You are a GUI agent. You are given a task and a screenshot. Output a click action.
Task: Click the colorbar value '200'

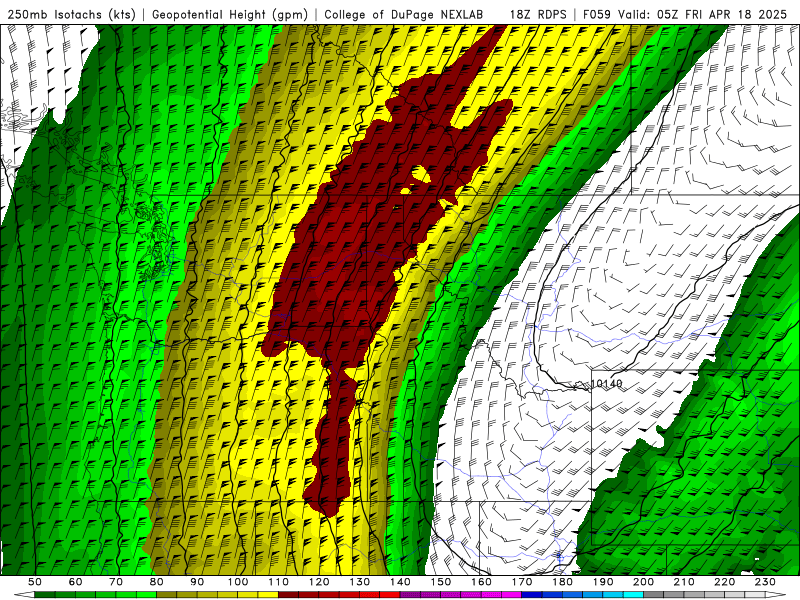(x=643, y=582)
